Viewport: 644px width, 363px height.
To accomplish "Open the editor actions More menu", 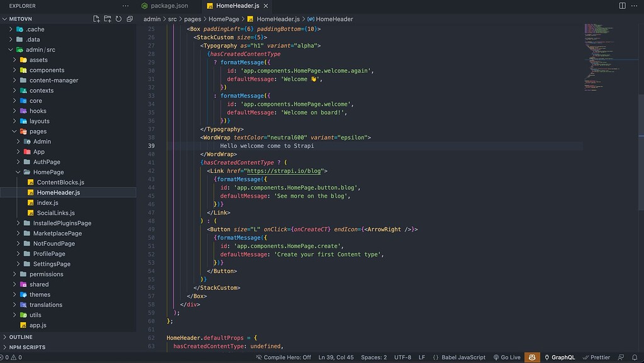I will (634, 6).
